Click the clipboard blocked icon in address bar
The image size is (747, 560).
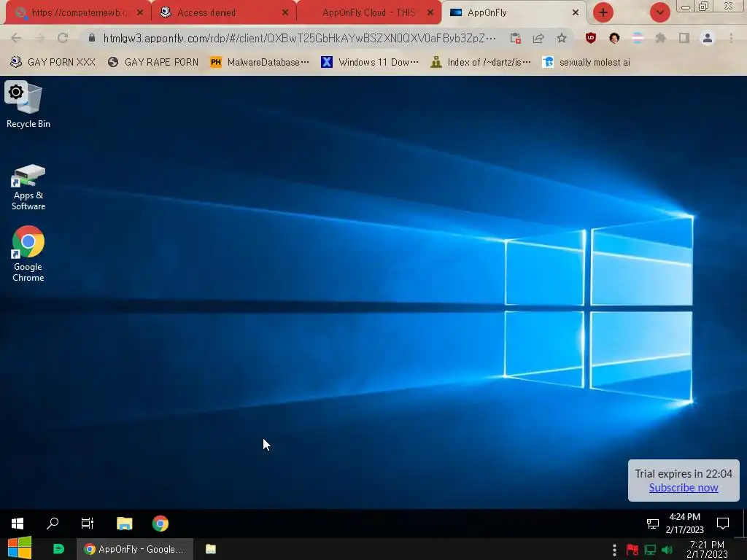click(515, 38)
